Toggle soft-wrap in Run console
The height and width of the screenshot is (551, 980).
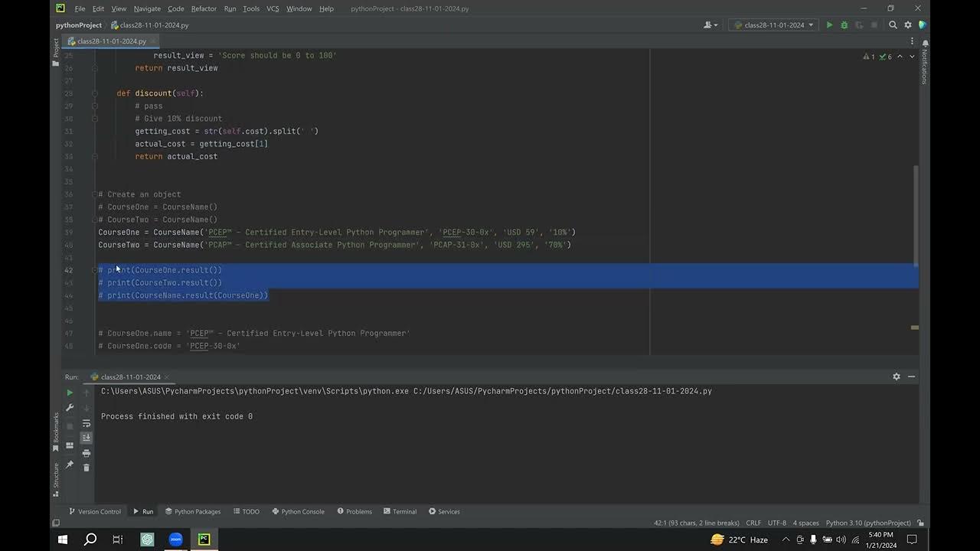click(x=87, y=422)
